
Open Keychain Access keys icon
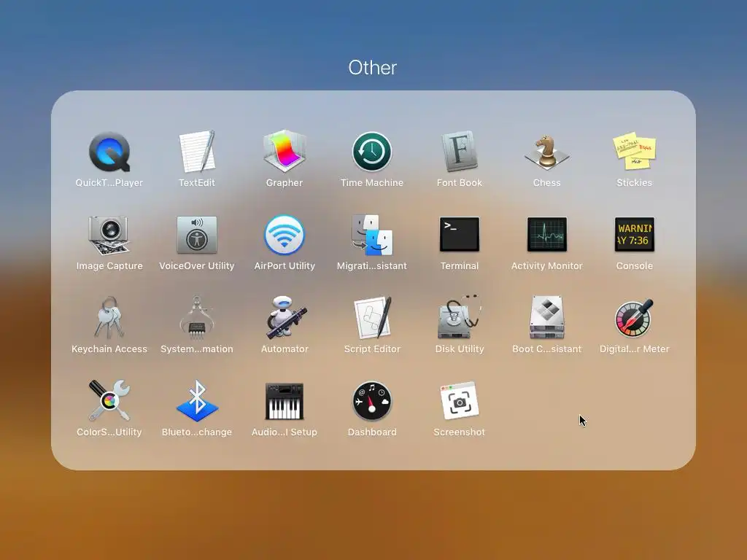point(109,318)
